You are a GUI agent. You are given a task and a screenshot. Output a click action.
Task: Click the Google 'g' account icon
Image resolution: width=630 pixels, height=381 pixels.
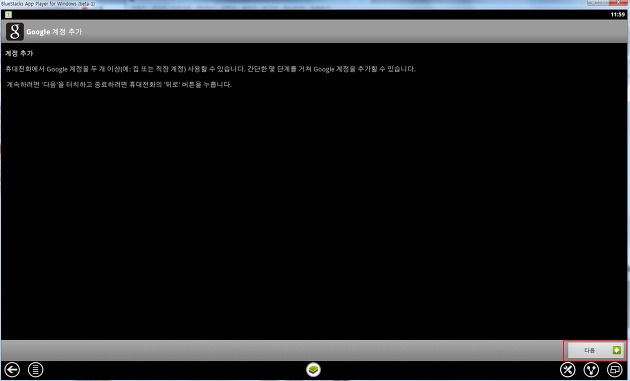pos(15,32)
